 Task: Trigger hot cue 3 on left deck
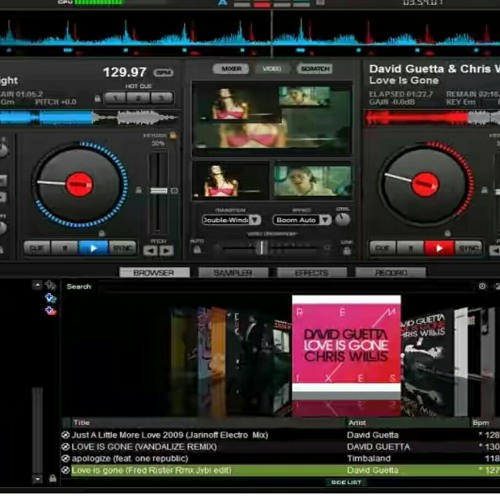[x=162, y=98]
